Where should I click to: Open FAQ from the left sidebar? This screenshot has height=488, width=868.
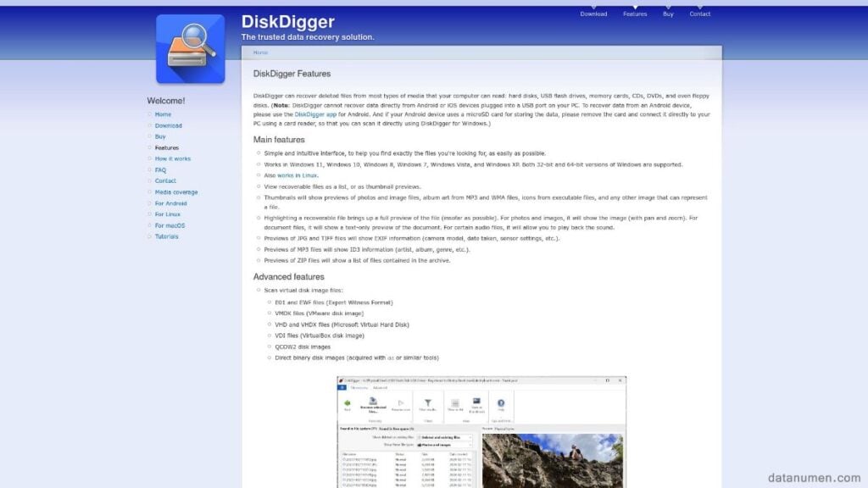tap(162, 169)
